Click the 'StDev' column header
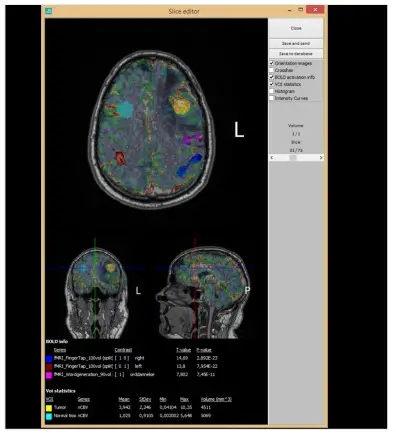The image size is (396, 440). 145,399
